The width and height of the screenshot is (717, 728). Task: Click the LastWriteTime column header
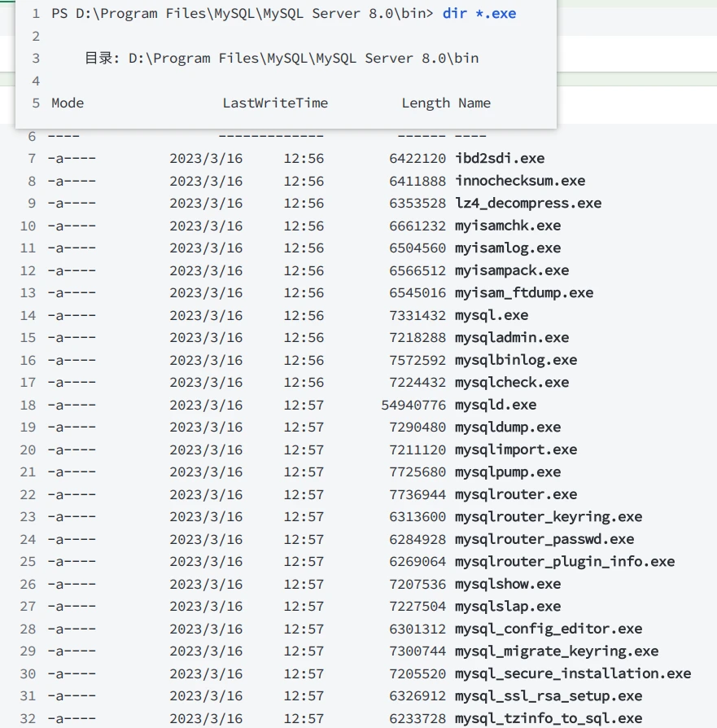click(275, 103)
